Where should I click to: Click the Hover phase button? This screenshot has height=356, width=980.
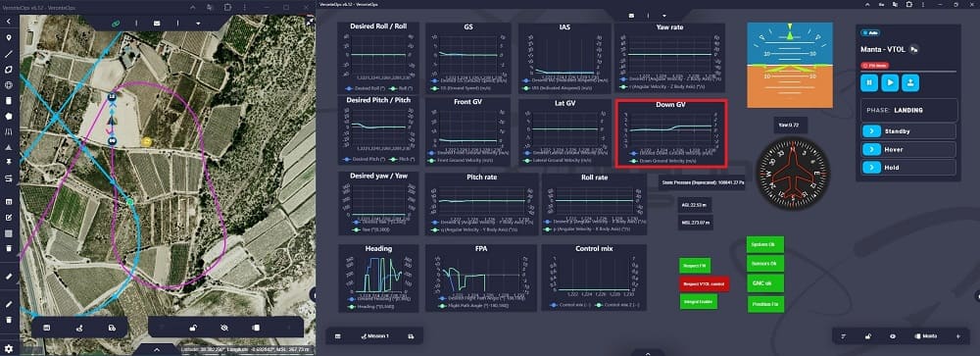pyautogui.click(x=908, y=149)
